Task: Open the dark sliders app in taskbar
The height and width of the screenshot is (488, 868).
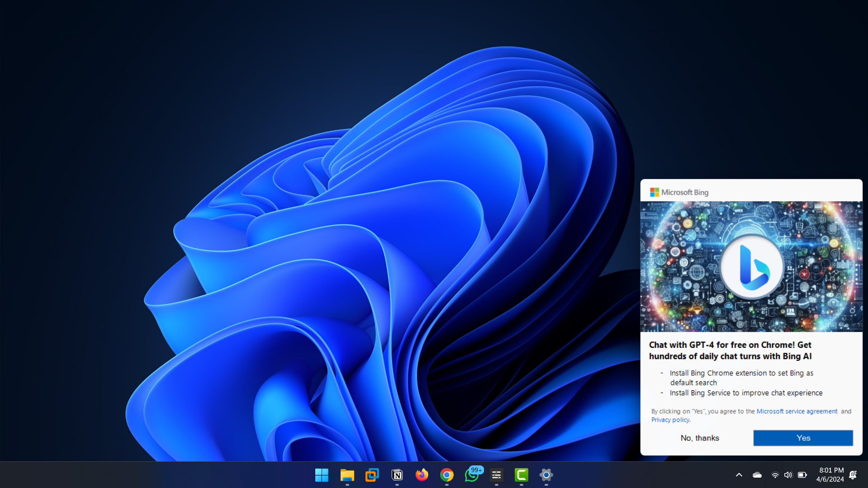Action: click(x=496, y=475)
